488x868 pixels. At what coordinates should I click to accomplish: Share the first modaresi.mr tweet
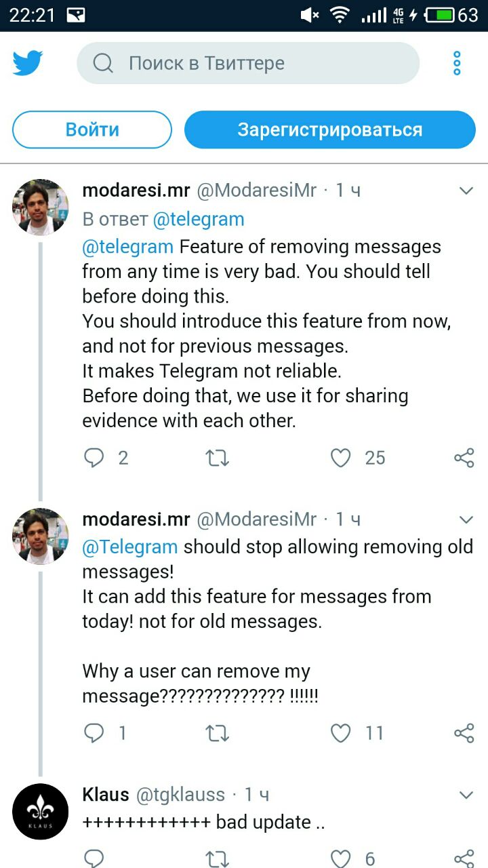click(x=464, y=458)
